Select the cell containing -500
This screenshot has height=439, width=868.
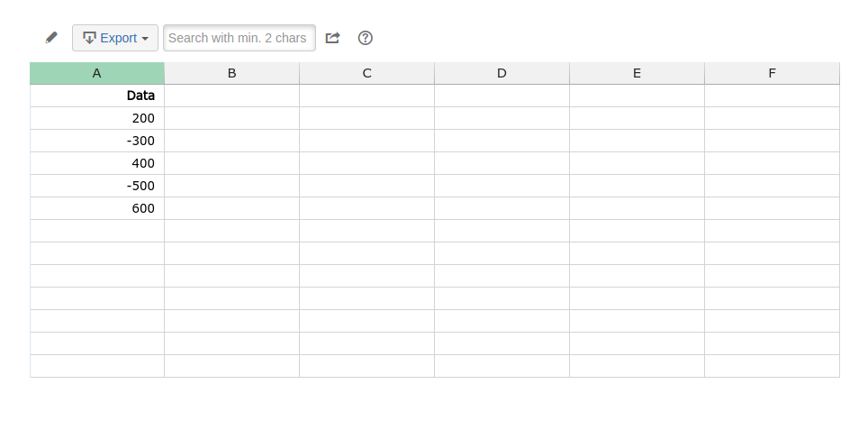97,186
